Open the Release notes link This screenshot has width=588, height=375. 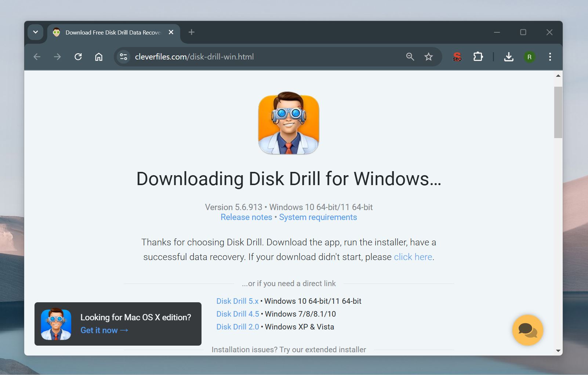coord(246,217)
